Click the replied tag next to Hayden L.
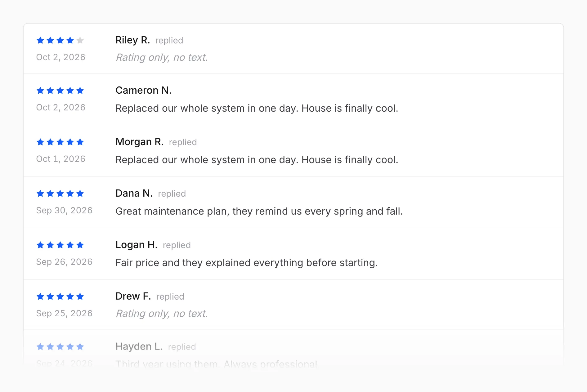The image size is (587, 392). [182, 347]
